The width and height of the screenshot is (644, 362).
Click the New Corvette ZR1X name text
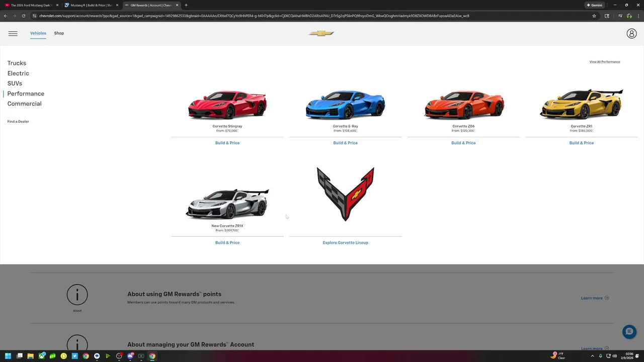click(x=227, y=226)
